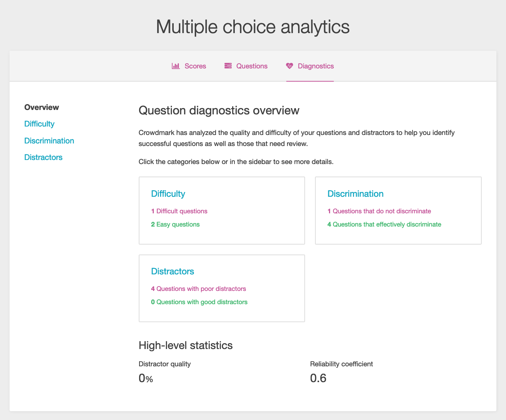View the 1 Difficult questions entry
This screenshot has width=506, height=420.
pos(179,211)
